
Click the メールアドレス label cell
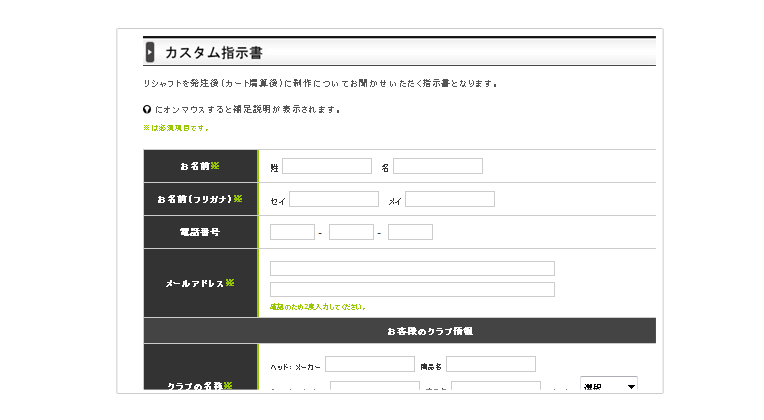(200, 283)
